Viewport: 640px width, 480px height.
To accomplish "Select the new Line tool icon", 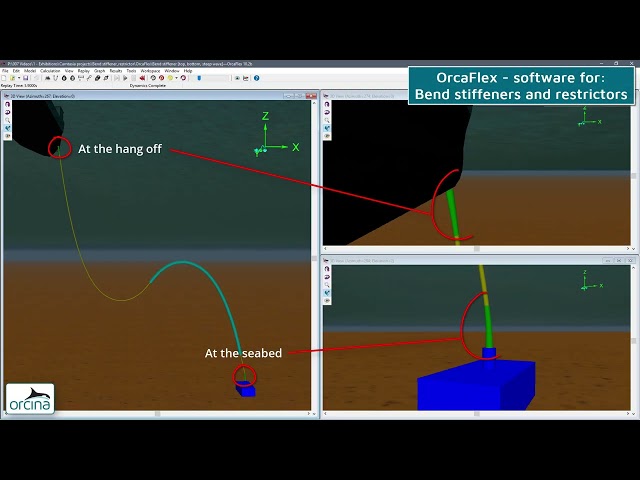I will click(56, 78).
